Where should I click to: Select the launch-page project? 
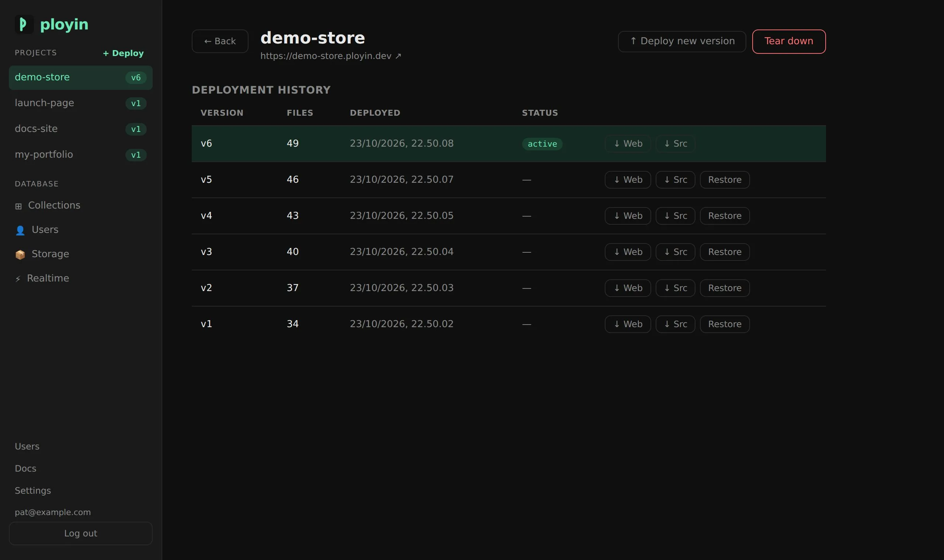[x=80, y=103]
